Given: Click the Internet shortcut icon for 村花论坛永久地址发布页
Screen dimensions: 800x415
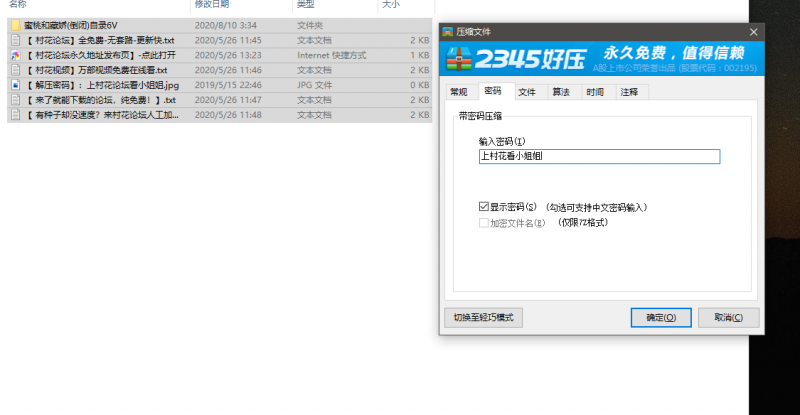Looking at the screenshot, I should tap(15, 55).
